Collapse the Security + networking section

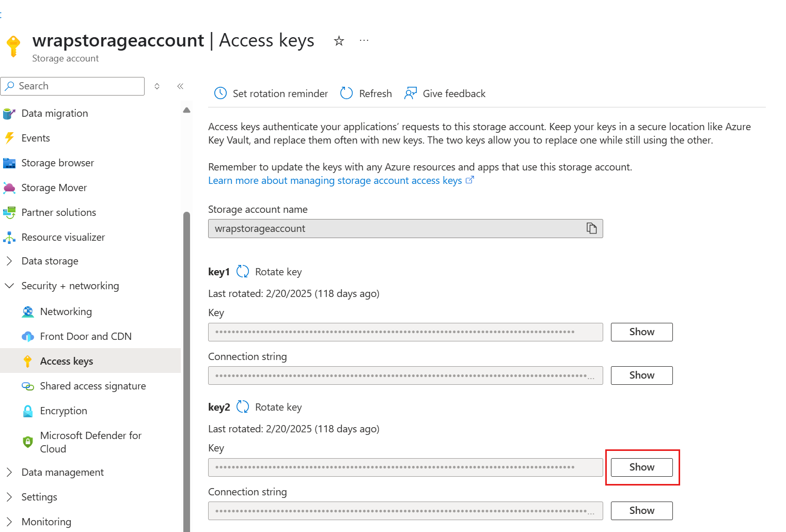point(9,286)
